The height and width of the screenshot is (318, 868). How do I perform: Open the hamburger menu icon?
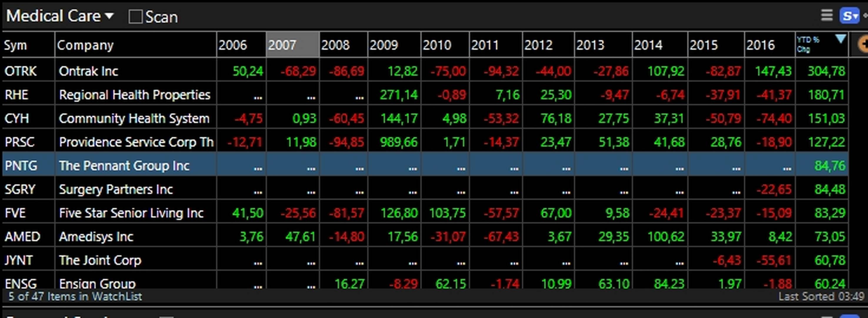coord(827,15)
